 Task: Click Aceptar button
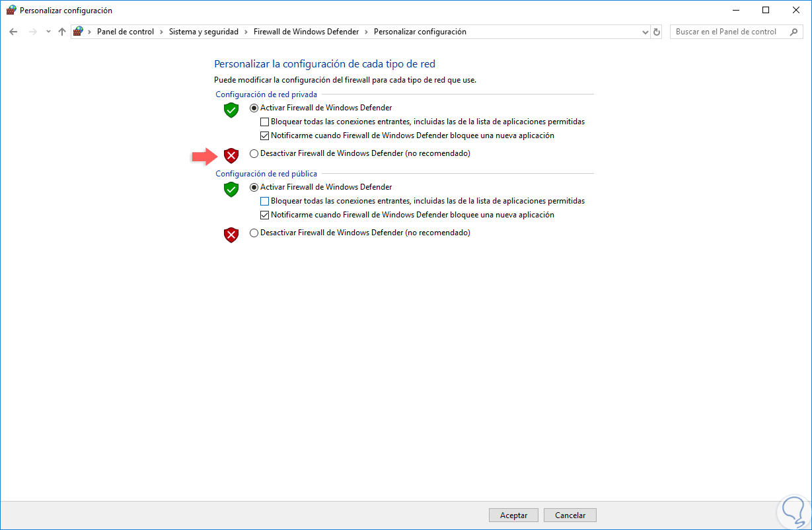pyautogui.click(x=513, y=515)
